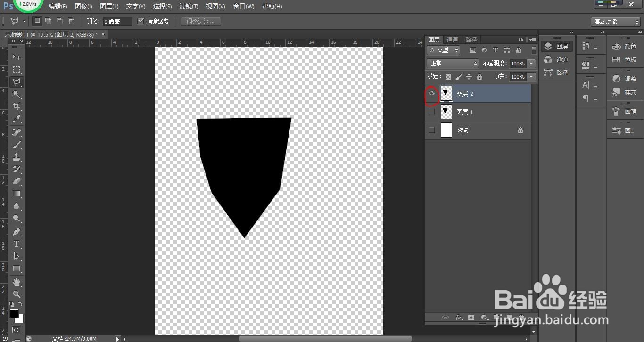Select the Hand tool
The width and height of the screenshot is (644, 342).
click(x=17, y=282)
